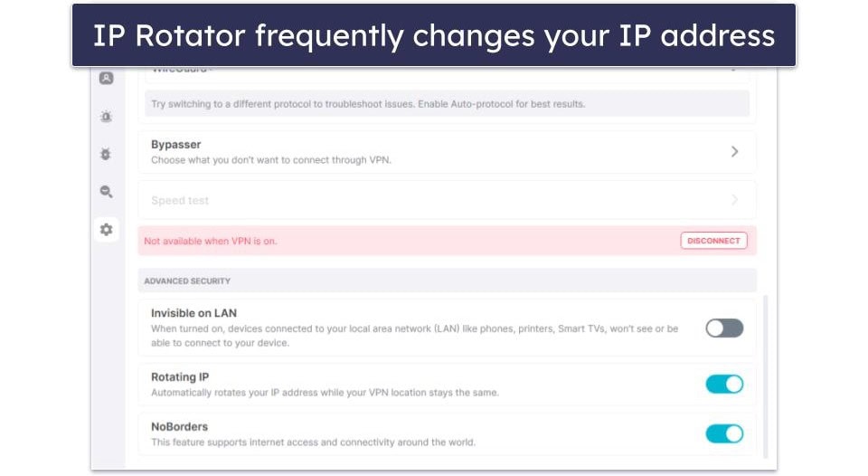Select the Settings gear sidebar icon
The image size is (868, 476).
pos(107,230)
